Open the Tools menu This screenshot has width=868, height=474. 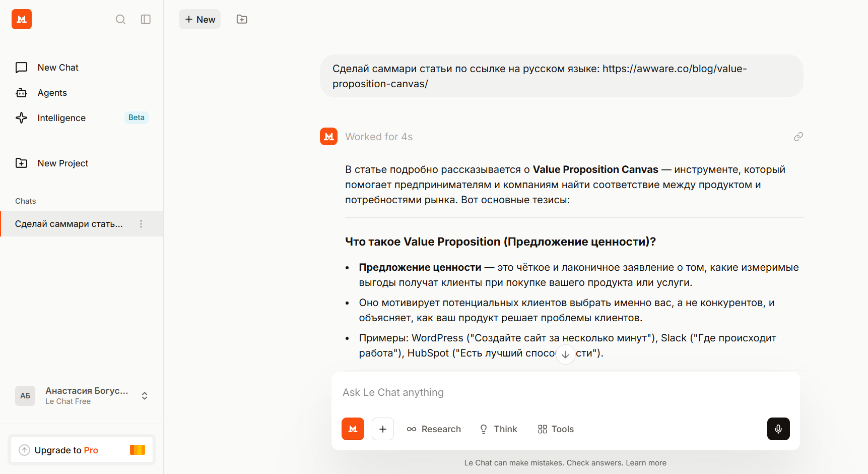[556, 429]
